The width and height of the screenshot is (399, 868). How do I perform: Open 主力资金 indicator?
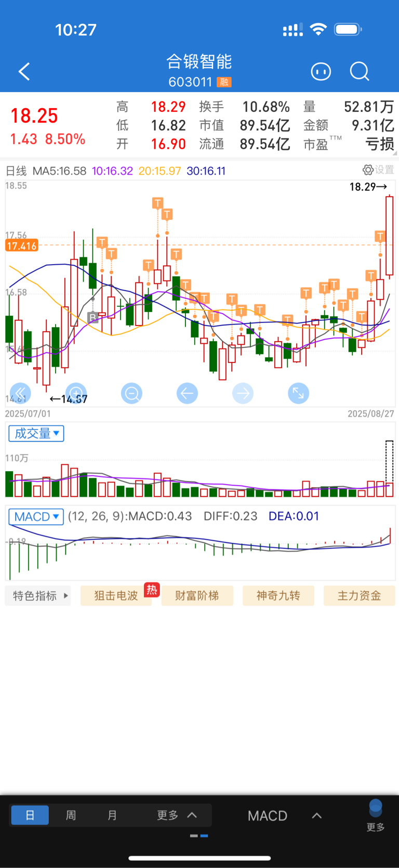[x=360, y=595]
